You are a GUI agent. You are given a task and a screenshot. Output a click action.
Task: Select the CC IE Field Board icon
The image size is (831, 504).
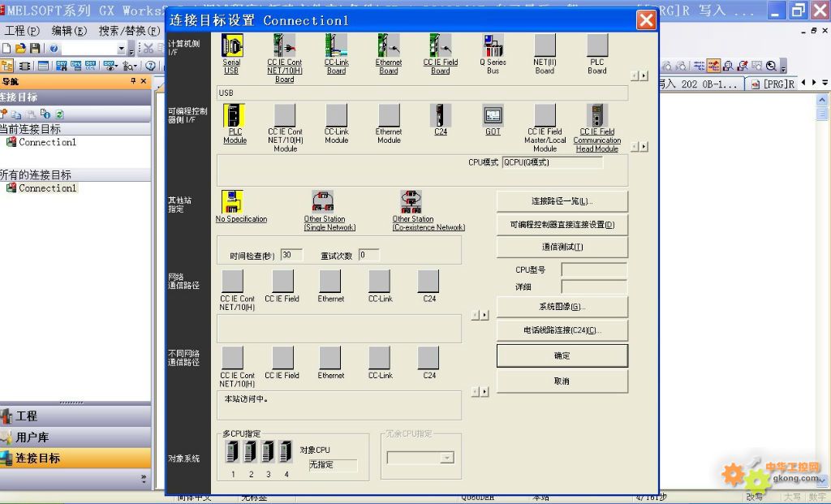(441, 45)
